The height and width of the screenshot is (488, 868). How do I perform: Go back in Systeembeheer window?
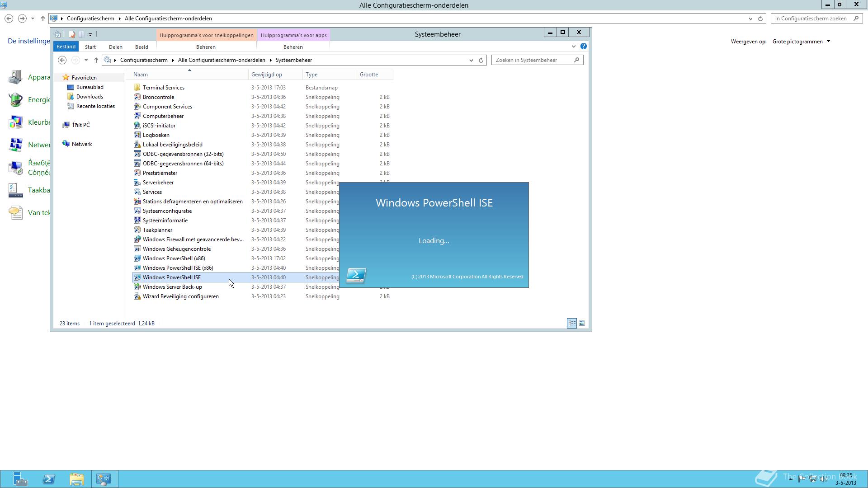click(62, 60)
